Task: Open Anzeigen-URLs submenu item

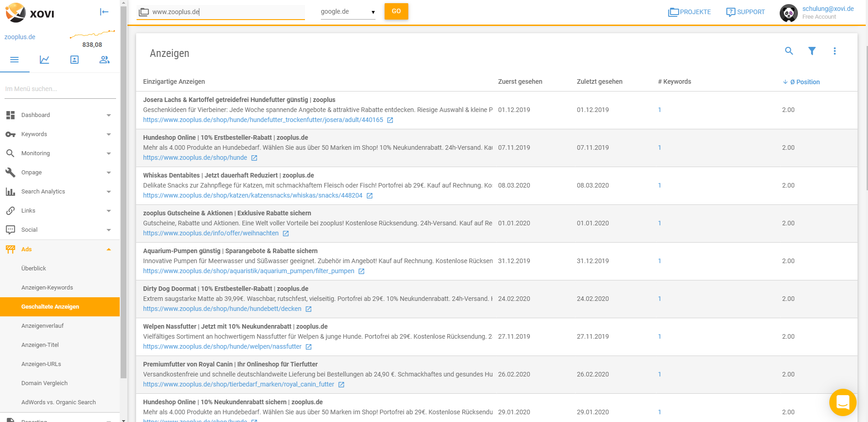Action: (x=41, y=364)
